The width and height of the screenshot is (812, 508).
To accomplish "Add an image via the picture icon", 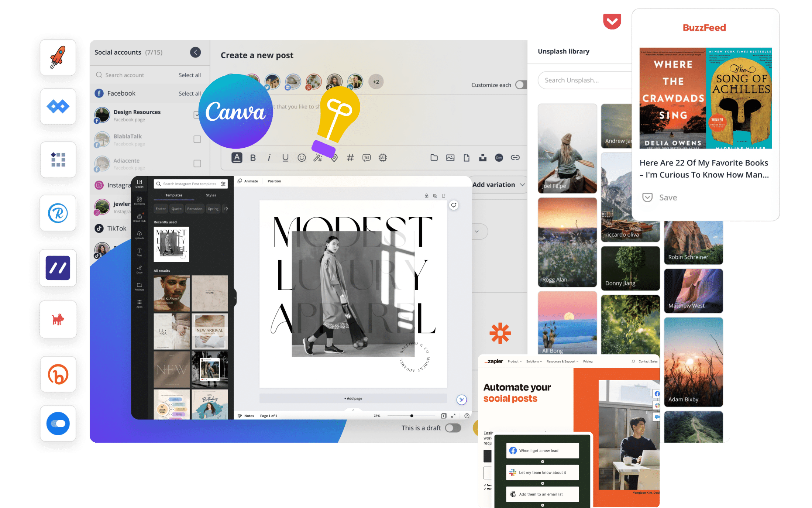I will (450, 158).
